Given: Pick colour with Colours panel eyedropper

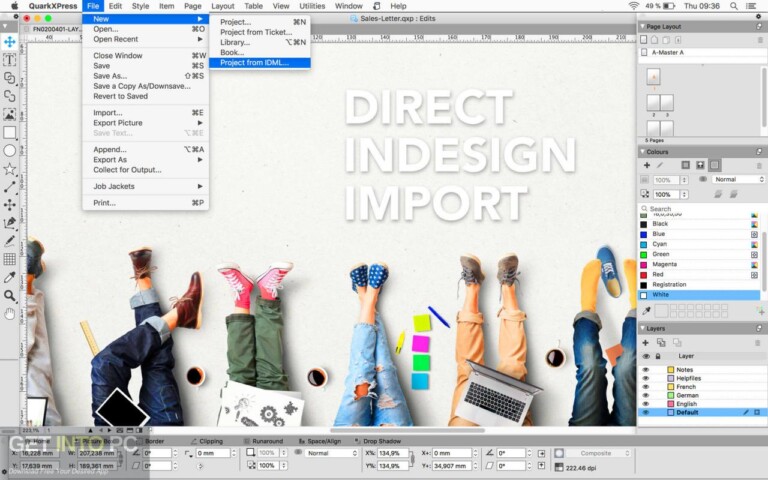Looking at the screenshot, I should pos(646,311).
